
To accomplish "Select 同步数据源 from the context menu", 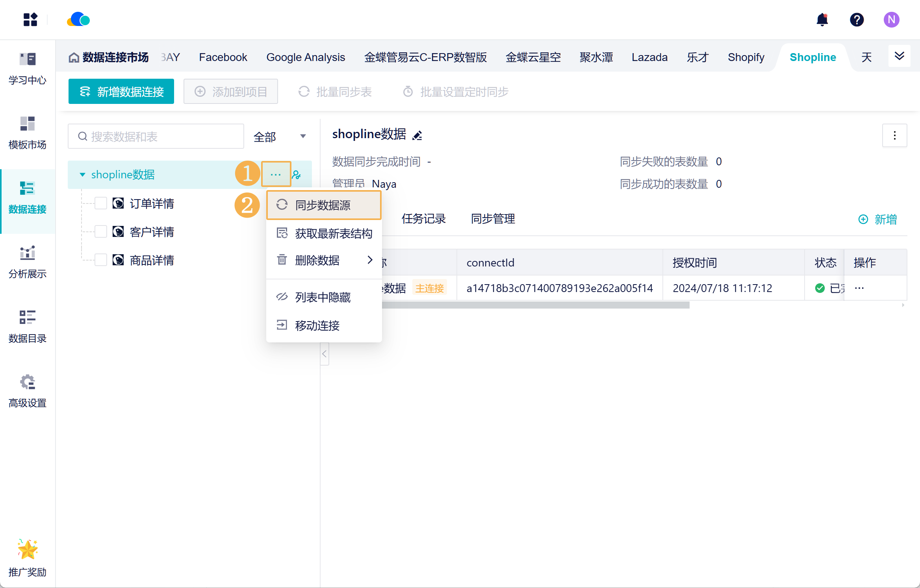I will click(x=323, y=205).
